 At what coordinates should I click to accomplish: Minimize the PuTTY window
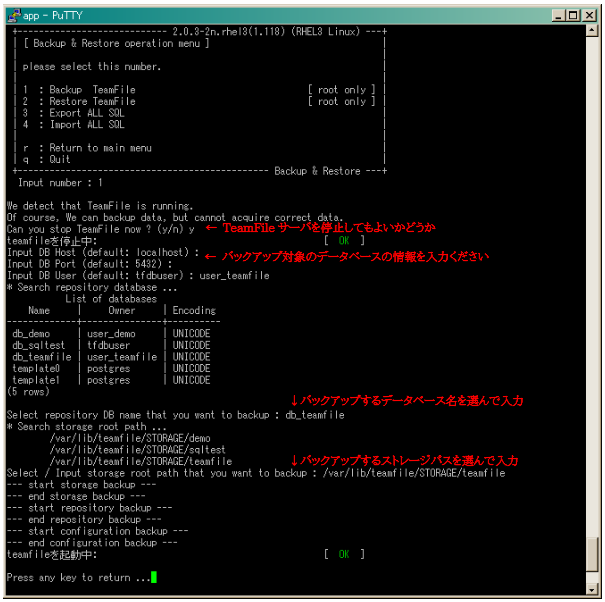click(x=558, y=14)
